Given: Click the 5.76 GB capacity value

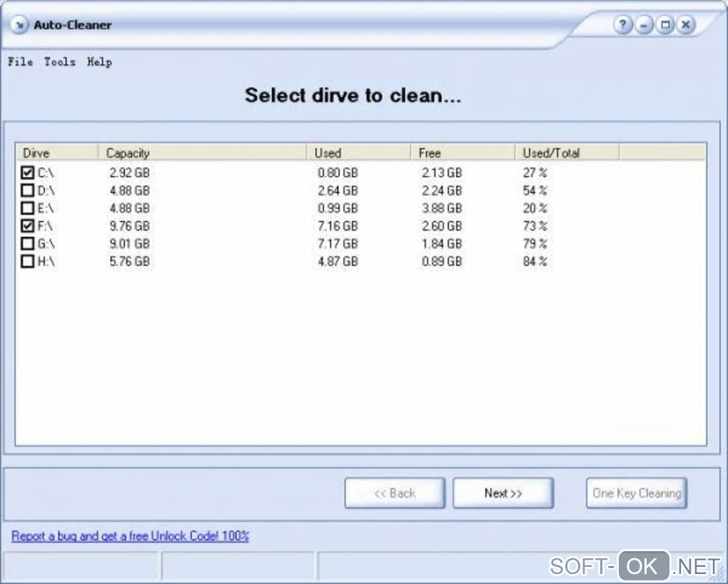Looking at the screenshot, I should [x=129, y=261].
